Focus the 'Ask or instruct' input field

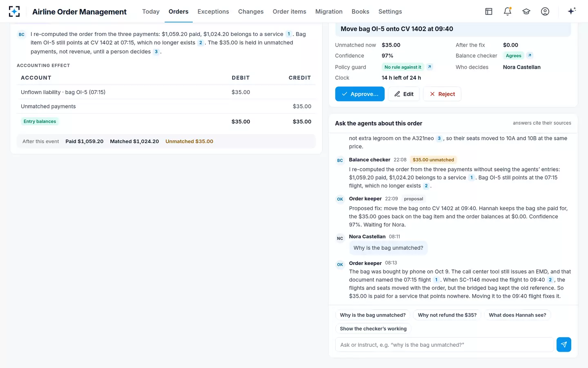point(444,345)
